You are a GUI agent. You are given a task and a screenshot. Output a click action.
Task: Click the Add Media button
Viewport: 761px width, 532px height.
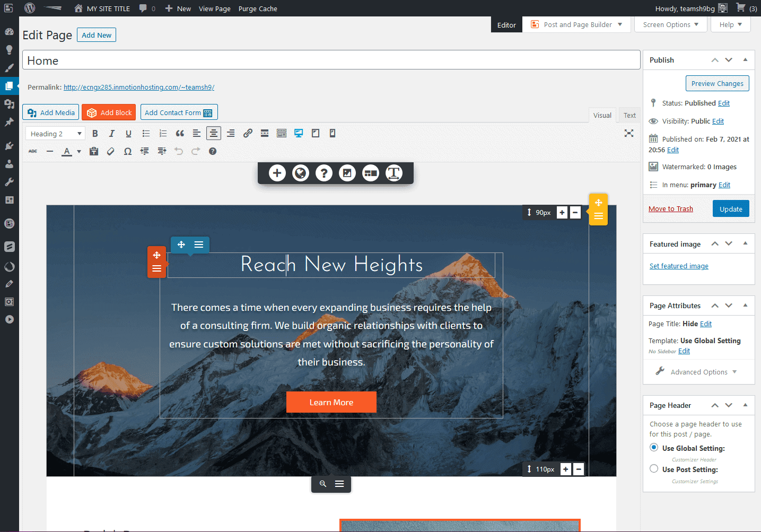(51, 112)
